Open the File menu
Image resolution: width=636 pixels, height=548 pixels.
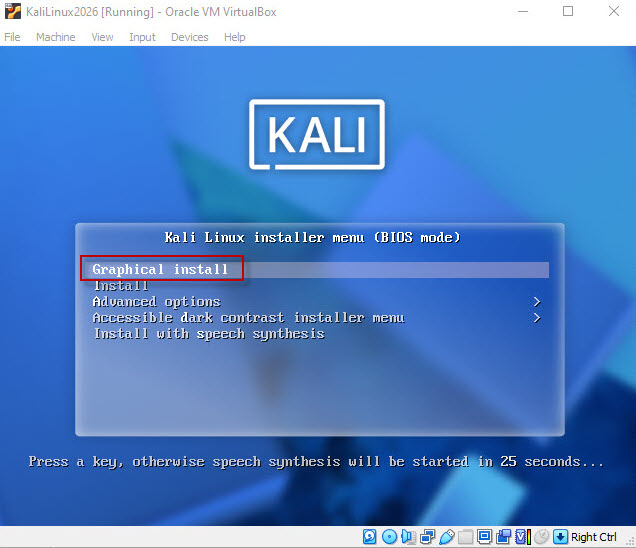(x=12, y=37)
